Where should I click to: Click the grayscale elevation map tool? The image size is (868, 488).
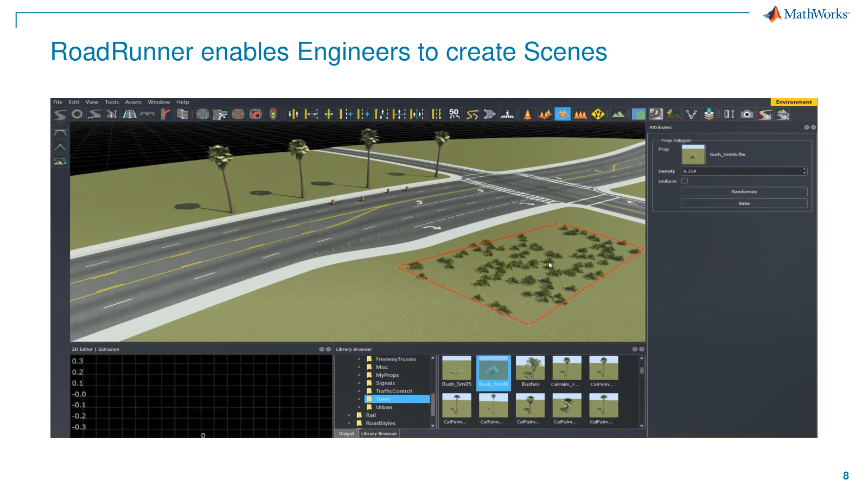click(x=656, y=114)
